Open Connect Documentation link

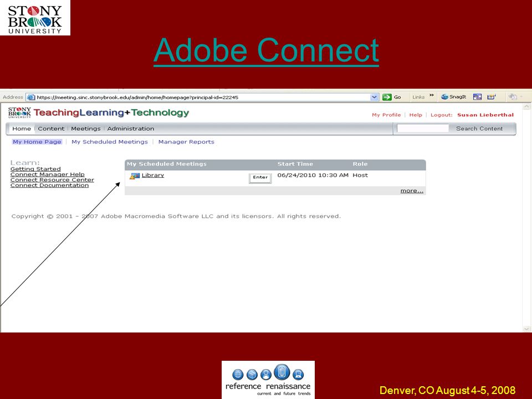pos(49,185)
